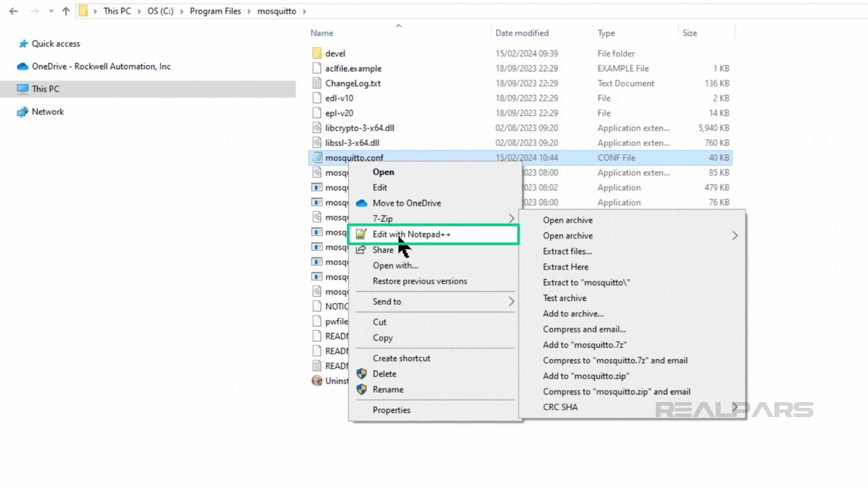This screenshot has height=488, width=868.
Task: Open Quick access in navigation pane
Action: pyautogui.click(x=56, y=44)
